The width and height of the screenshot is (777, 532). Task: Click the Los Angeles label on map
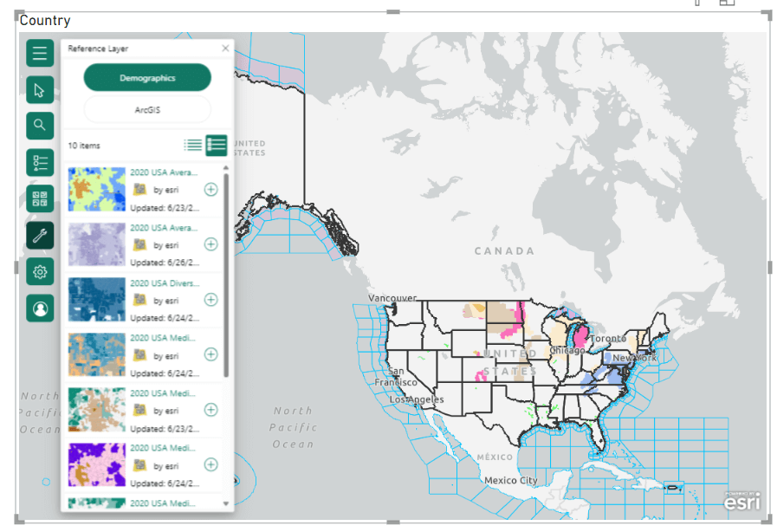(417, 399)
